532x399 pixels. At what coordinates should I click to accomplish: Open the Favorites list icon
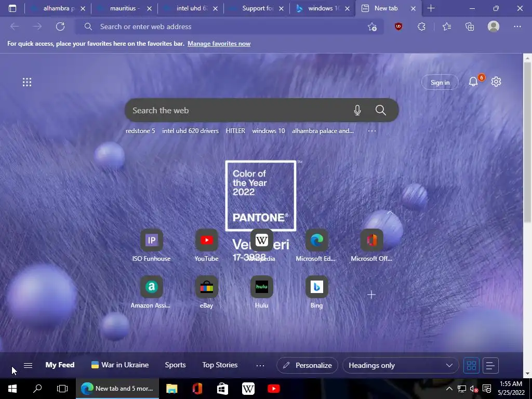click(x=447, y=26)
